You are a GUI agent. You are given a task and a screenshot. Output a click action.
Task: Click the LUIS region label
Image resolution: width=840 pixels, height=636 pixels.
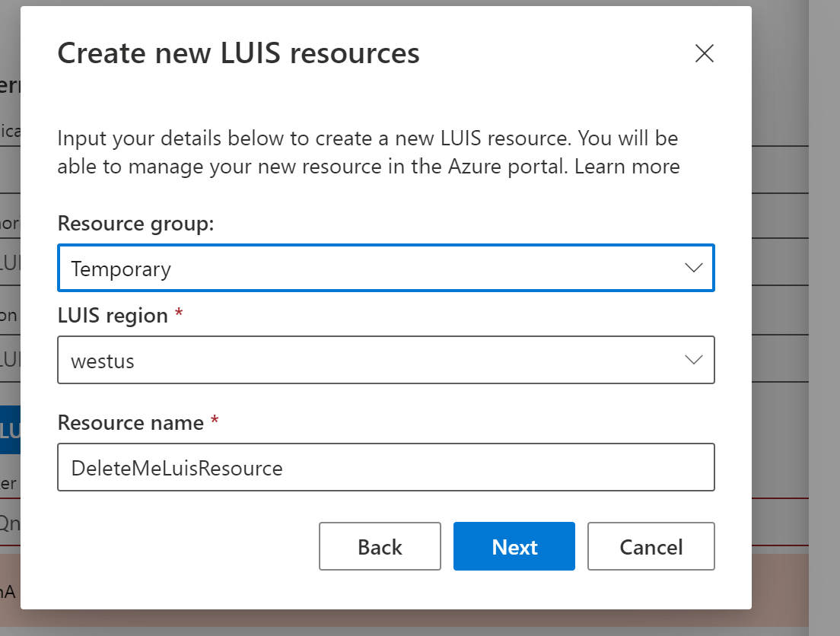(113, 316)
